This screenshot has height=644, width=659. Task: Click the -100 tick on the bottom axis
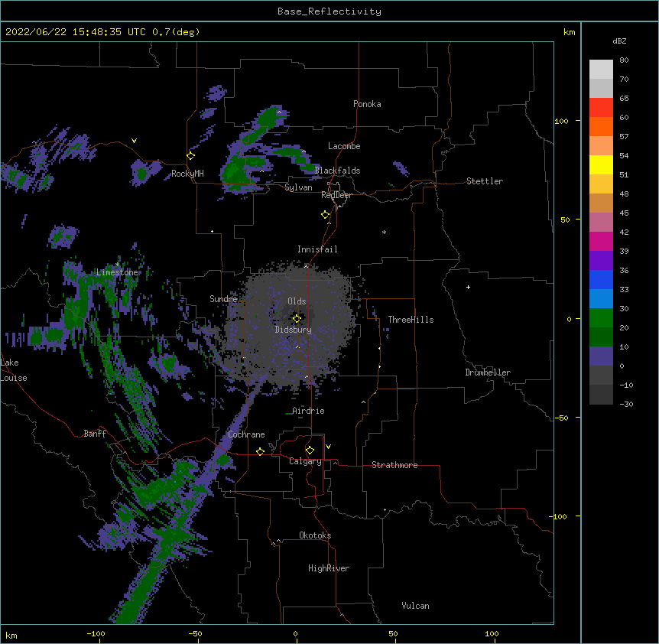[x=96, y=633]
